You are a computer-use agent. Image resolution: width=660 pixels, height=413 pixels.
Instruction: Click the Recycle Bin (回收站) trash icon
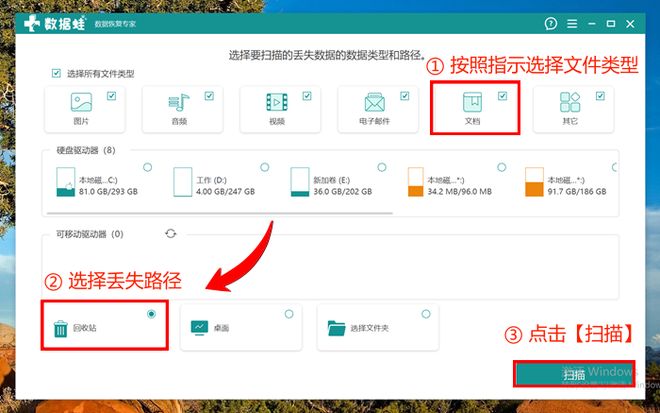(x=60, y=327)
